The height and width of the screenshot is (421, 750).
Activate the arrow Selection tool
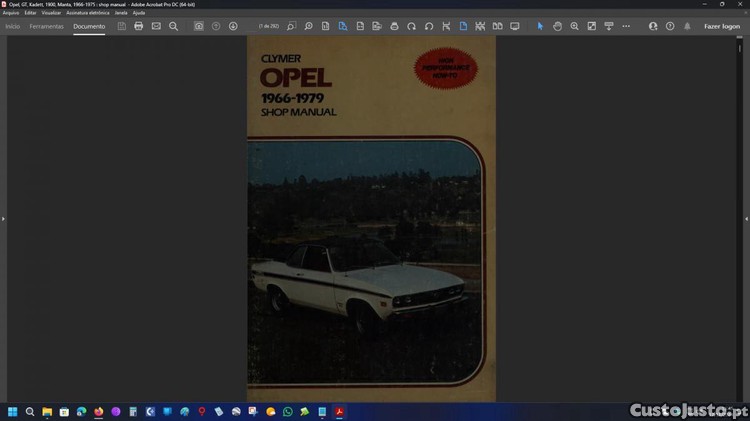[540, 26]
